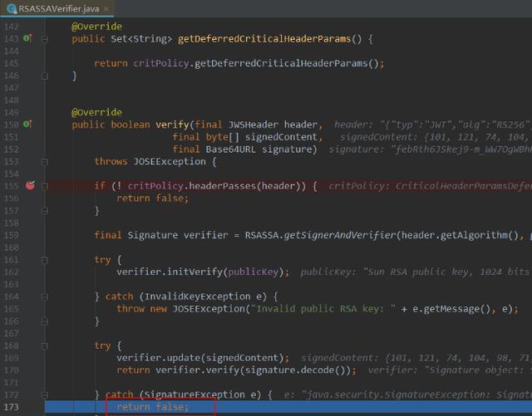The width and height of the screenshot is (532, 416).
Task: Collapse the InvalidKeyException catch block on line 164
Action: tap(46, 296)
